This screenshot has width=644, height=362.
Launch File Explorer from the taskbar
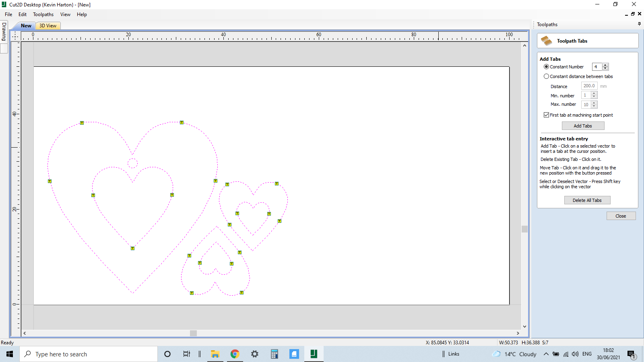coord(215,354)
